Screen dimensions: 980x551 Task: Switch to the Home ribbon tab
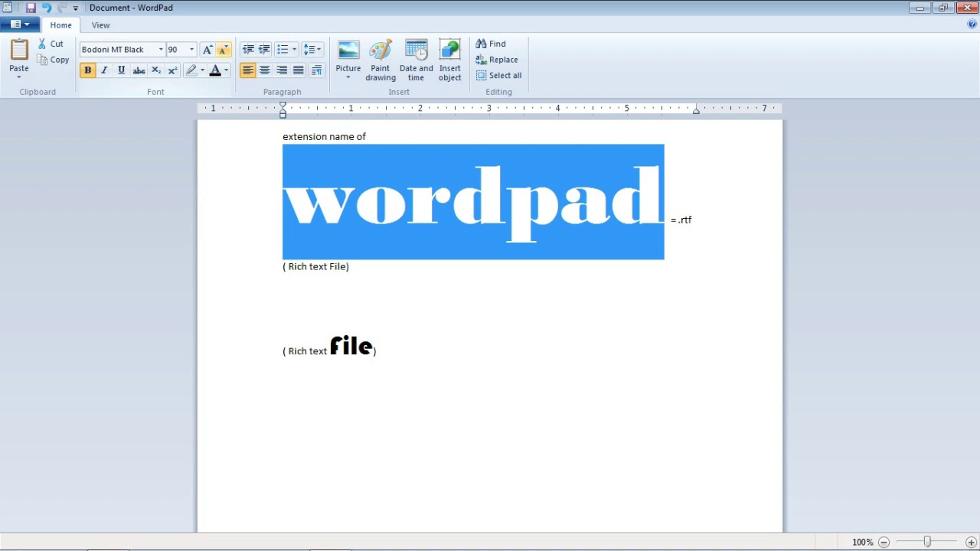[x=60, y=25]
